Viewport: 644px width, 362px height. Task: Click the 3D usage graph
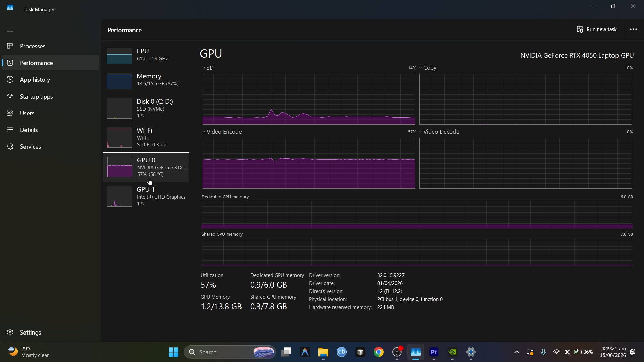click(x=309, y=99)
